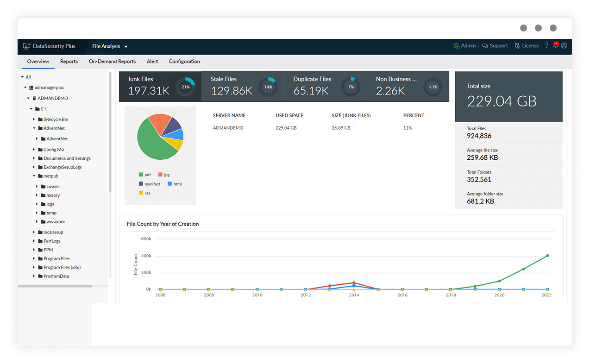Collapse the inetpub folder
This screenshot has height=364, width=590.
point(34,176)
